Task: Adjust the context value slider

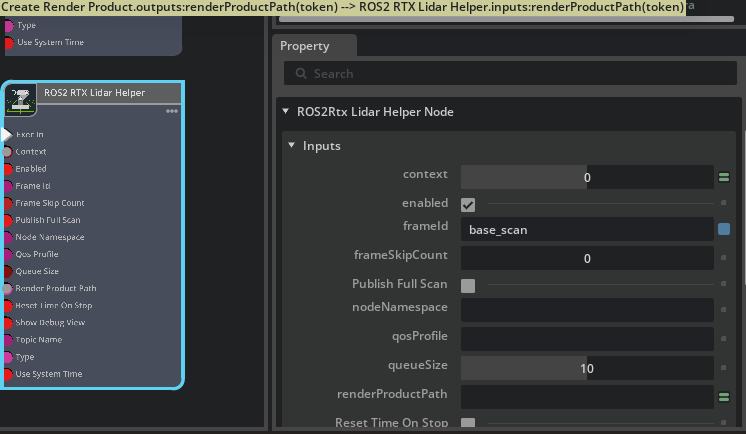Action: (x=587, y=177)
